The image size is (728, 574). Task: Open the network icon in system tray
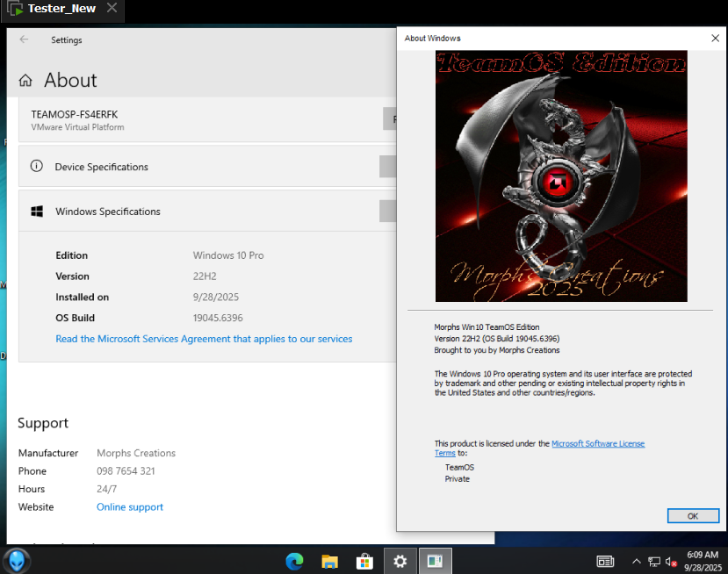(x=654, y=562)
